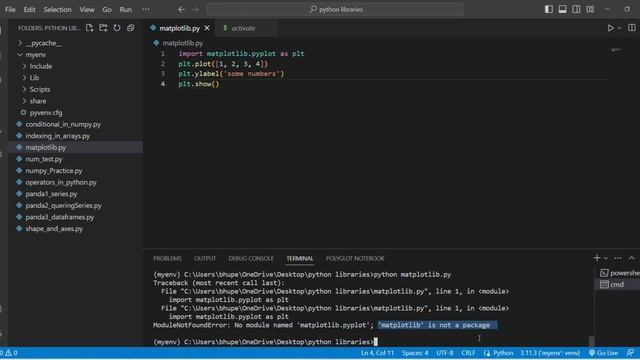Open panda2_queringSeries.py file
Screen dimensions: 640x360
click(63, 206)
